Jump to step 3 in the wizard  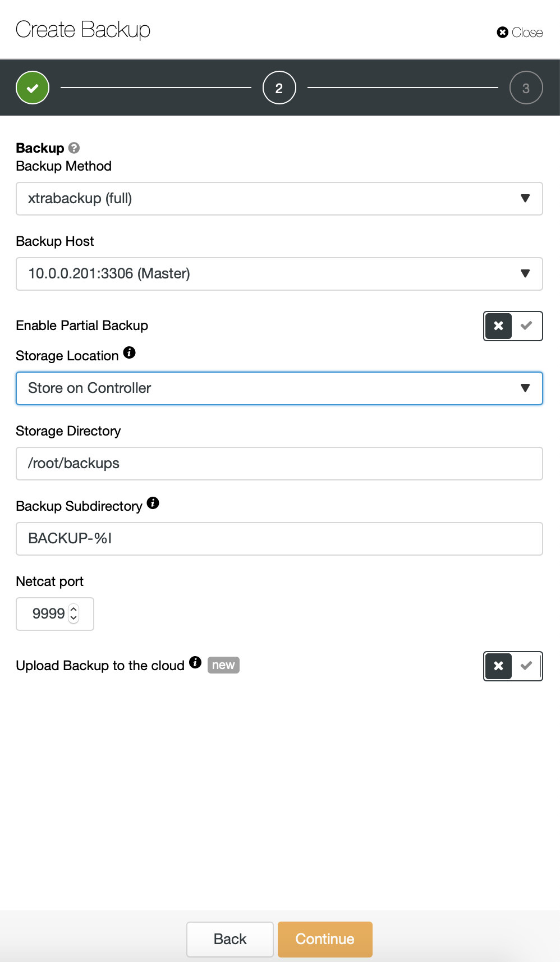pyautogui.click(x=526, y=88)
